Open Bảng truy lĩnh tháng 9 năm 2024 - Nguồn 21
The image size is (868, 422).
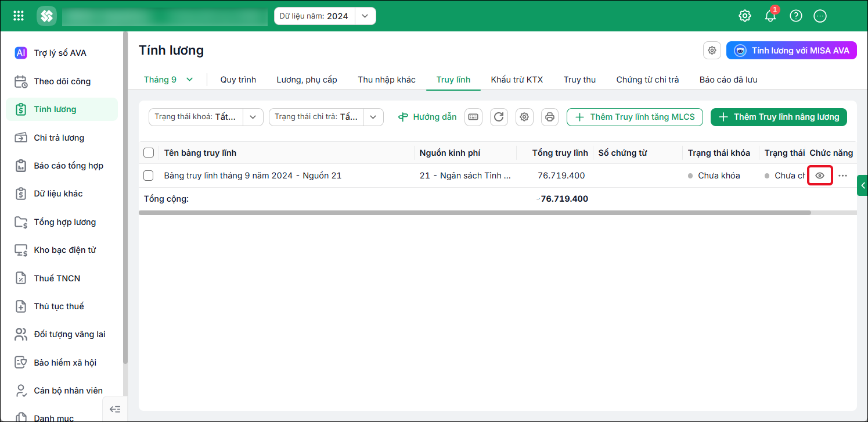[253, 176]
